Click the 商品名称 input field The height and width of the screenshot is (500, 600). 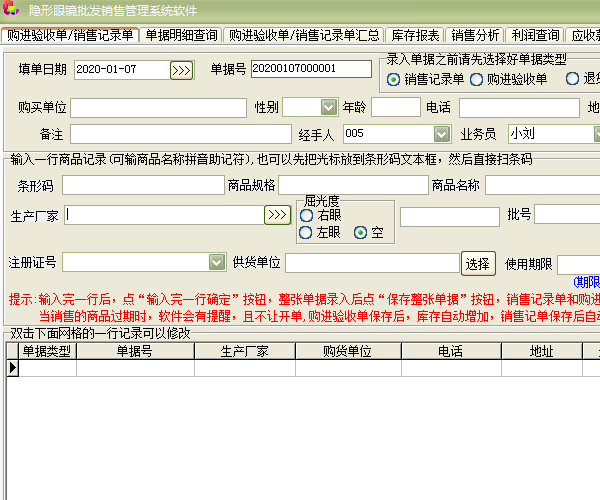tap(543, 185)
